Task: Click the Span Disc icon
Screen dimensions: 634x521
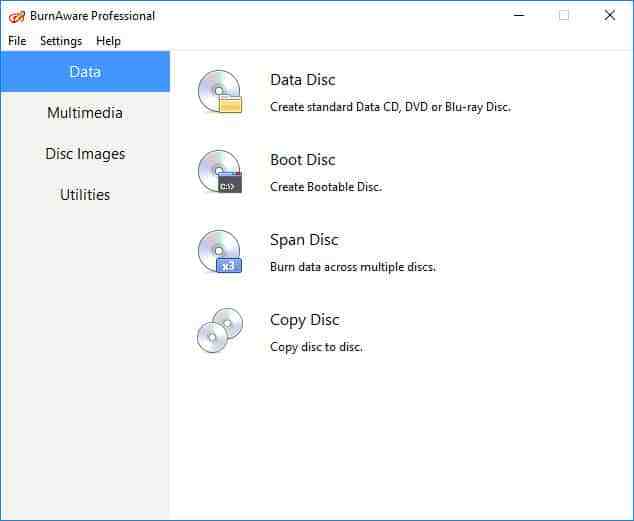Action: click(x=220, y=252)
